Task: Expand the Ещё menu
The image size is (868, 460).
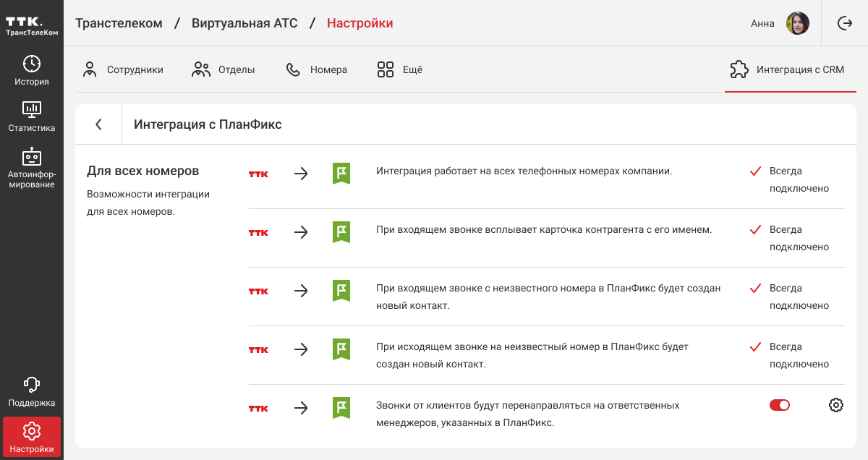Action: click(x=399, y=70)
